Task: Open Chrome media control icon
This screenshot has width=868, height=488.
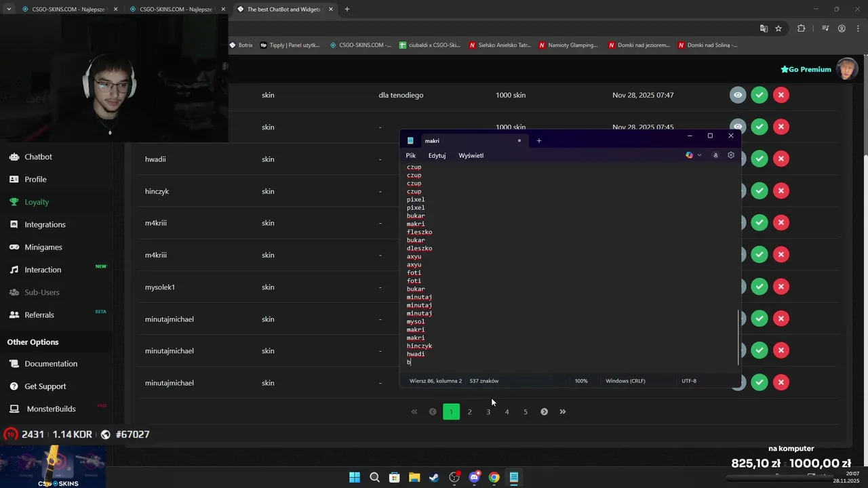Action: pyautogui.click(x=825, y=28)
